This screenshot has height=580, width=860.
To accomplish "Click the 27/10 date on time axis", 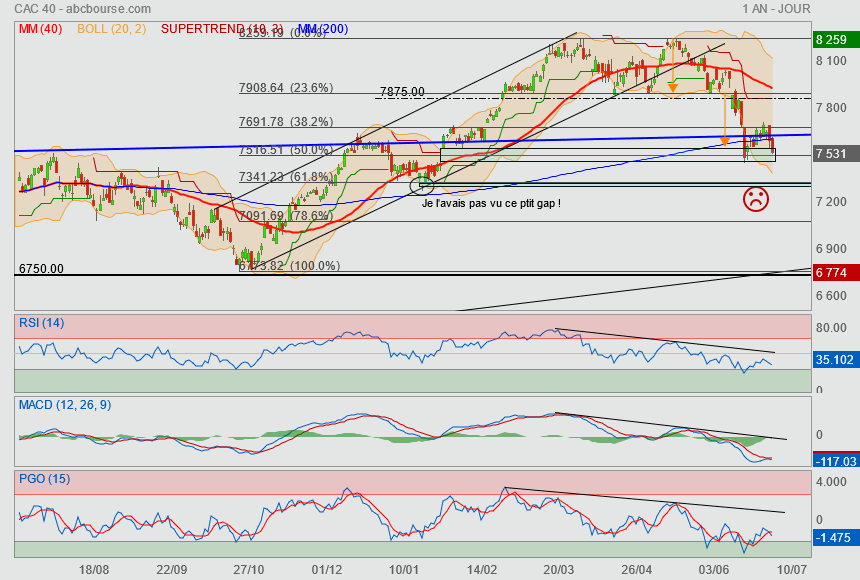I will point(249,570).
